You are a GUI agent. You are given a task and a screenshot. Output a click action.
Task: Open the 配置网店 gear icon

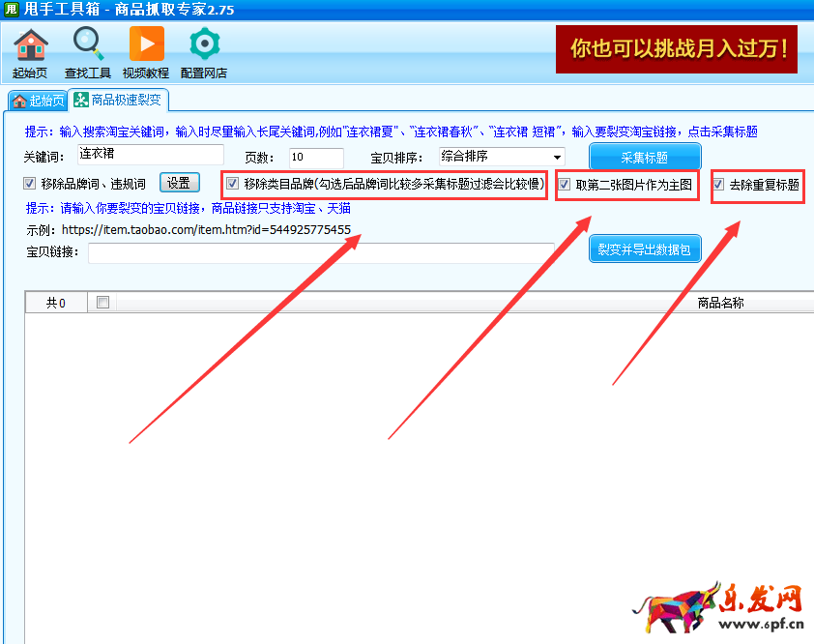pyautogui.click(x=204, y=45)
